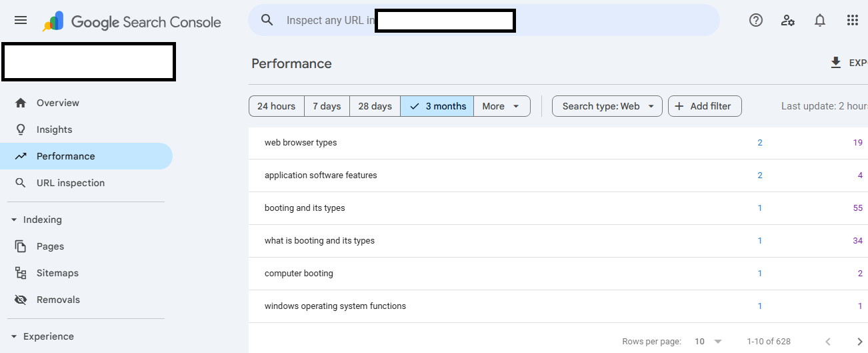
Task: Click the Removals crossed-eye icon
Action: [x=21, y=300]
